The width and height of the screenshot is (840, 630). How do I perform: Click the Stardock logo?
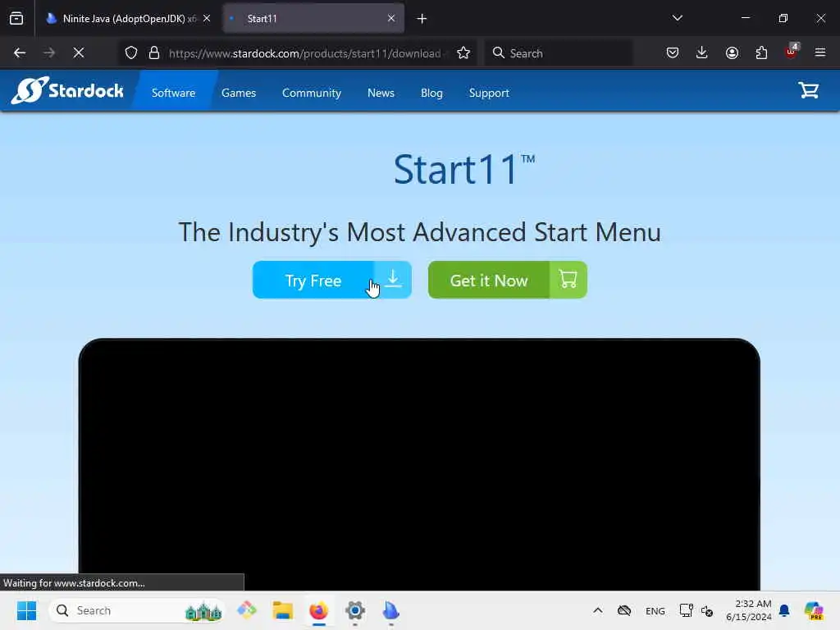coord(67,90)
